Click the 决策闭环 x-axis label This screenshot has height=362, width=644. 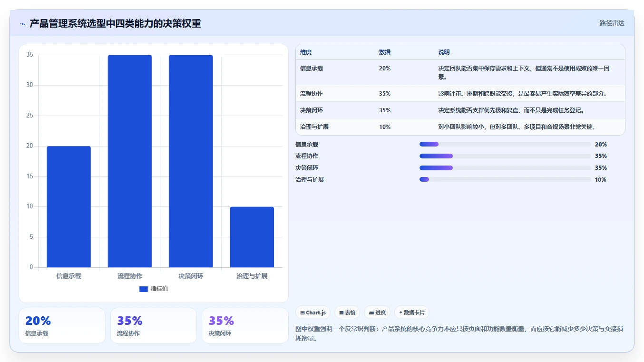(191, 276)
